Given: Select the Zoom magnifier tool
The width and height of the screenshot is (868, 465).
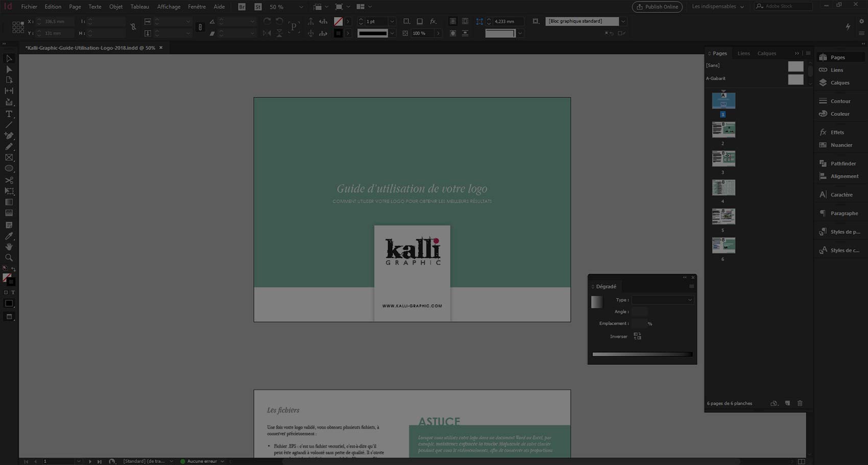Looking at the screenshot, I should [x=9, y=258].
